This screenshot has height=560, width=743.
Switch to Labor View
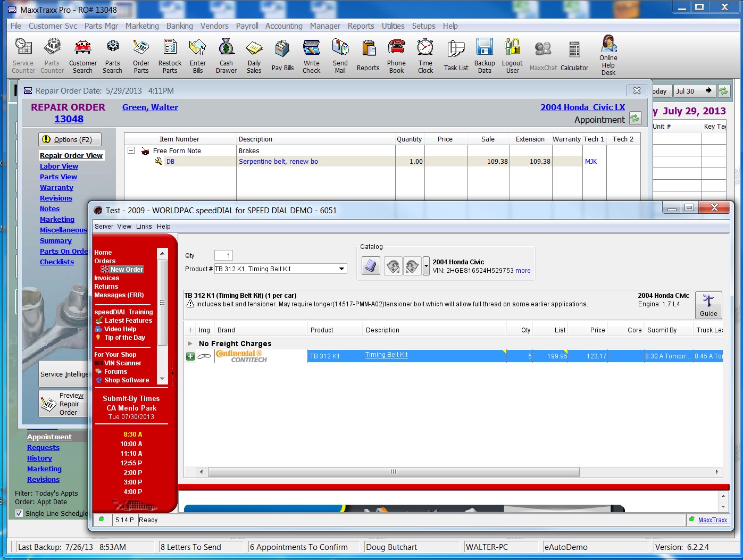[59, 166]
